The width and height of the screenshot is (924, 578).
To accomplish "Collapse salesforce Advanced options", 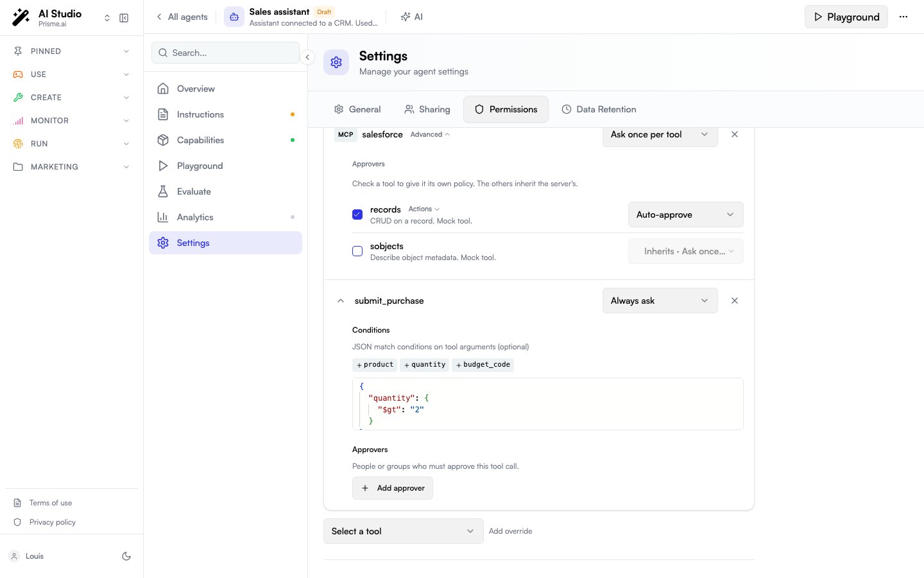I will coord(430,134).
